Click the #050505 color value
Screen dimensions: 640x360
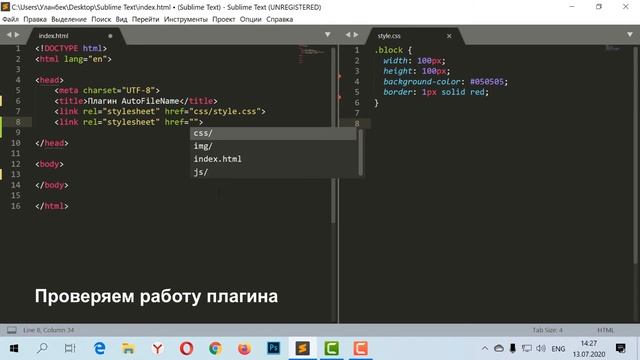click(x=487, y=82)
